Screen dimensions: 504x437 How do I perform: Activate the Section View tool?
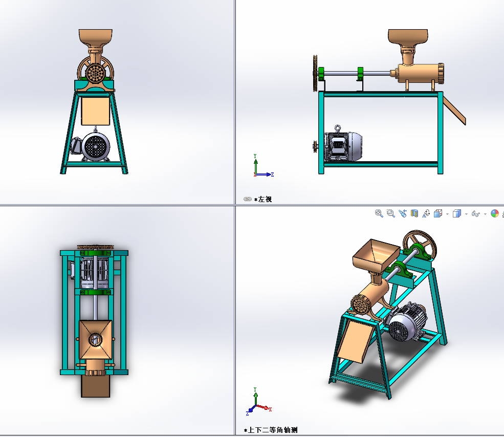pyautogui.click(x=414, y=213)
